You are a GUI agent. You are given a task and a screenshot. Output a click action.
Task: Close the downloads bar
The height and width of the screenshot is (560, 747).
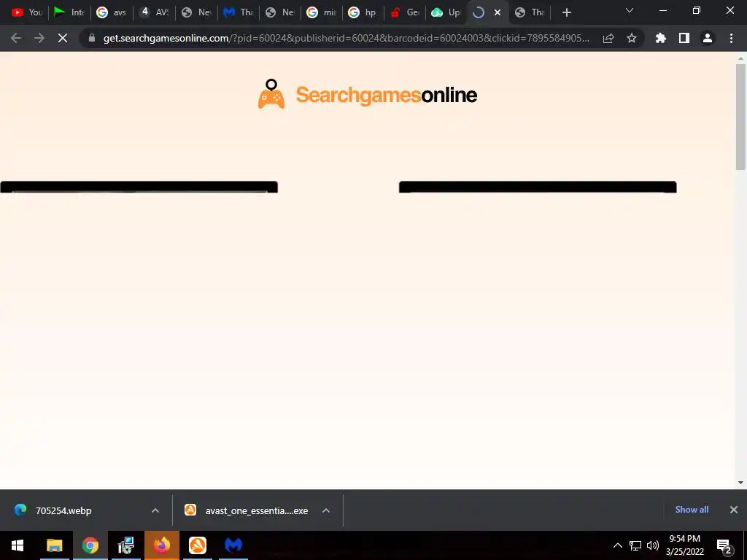click(734, 510)
